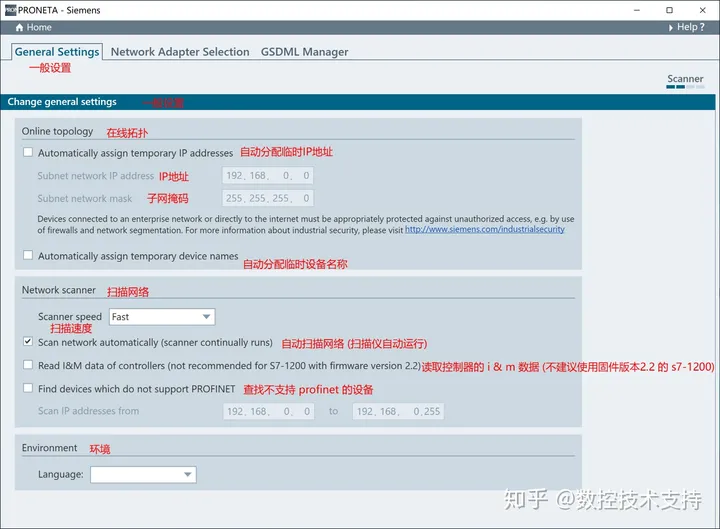Check Find devices which do not support PROFINET
Image resolution: width=720 pixels, height=529 pixels.
[x=28, y=388]
